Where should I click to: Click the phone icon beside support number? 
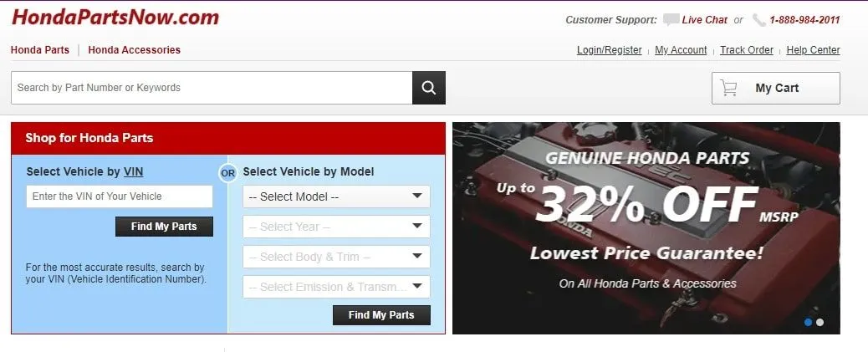click(759, 20)
